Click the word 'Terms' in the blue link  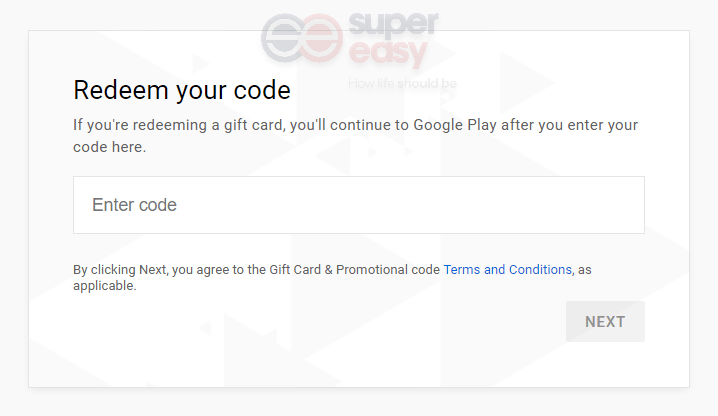tap(462, 269)
